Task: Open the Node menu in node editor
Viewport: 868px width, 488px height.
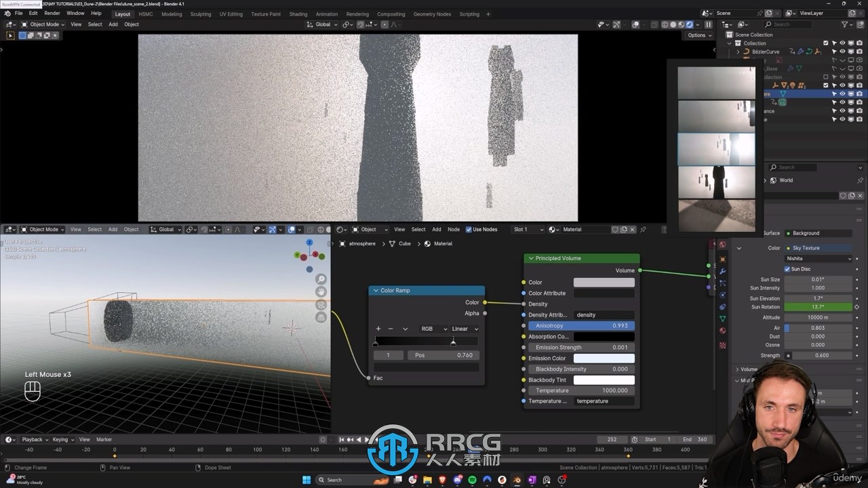Action: click(x=454, y=229)
